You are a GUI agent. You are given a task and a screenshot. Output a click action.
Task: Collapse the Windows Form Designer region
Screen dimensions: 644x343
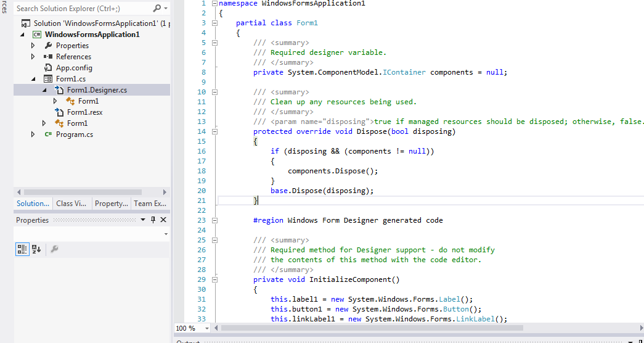(214, 220)
